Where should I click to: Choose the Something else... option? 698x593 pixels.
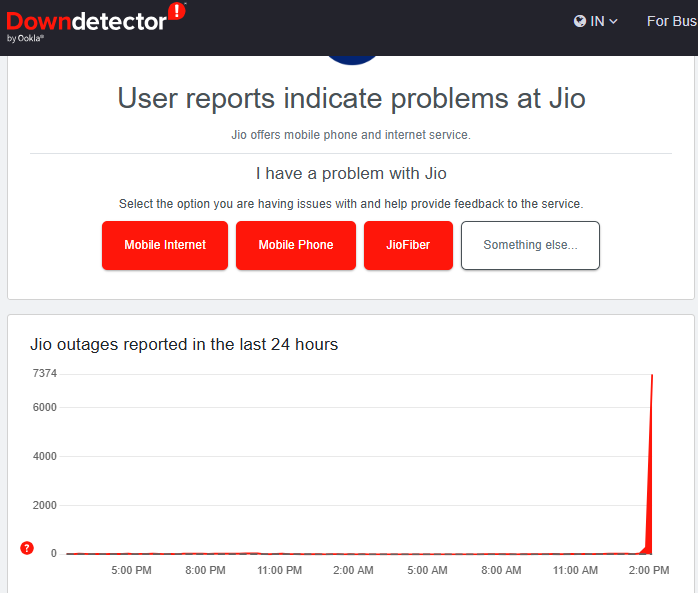pyautogui.click(x=530, y=245)
